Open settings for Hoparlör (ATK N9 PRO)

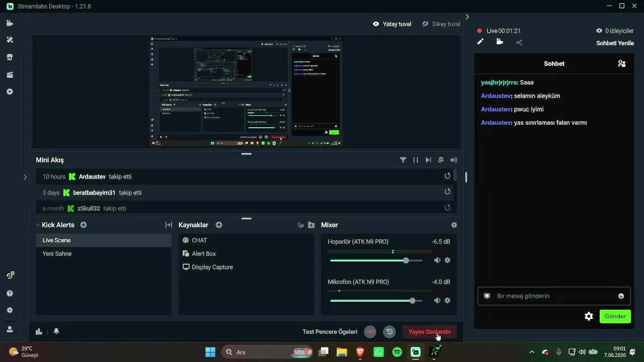click(447, 260)
